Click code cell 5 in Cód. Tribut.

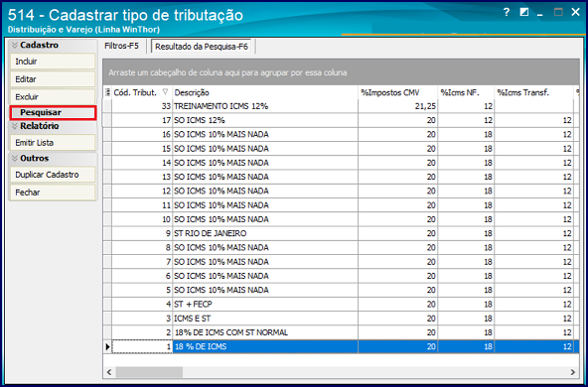coord(142,290)
